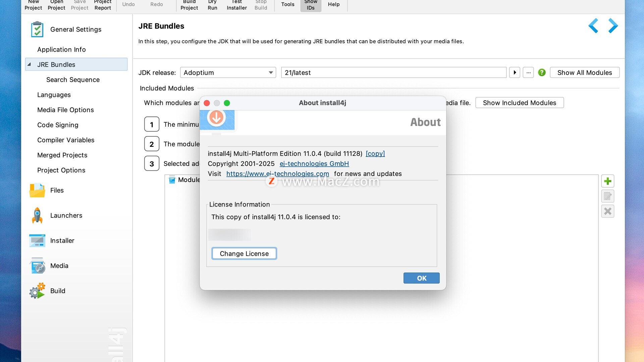Click Show Included Modules button
Image resolution: width=644 pixels, height=362 pixels.
pos(520,103)
